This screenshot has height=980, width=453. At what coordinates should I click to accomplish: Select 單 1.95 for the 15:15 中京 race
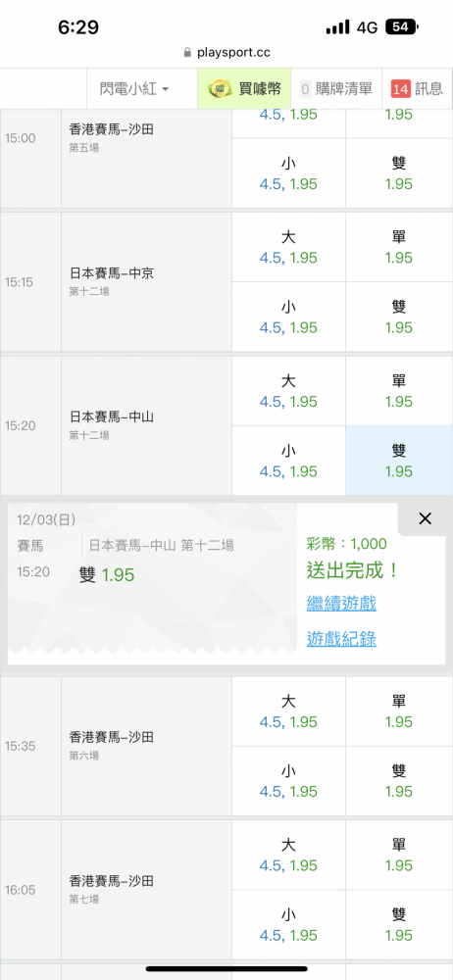point(398,248)
